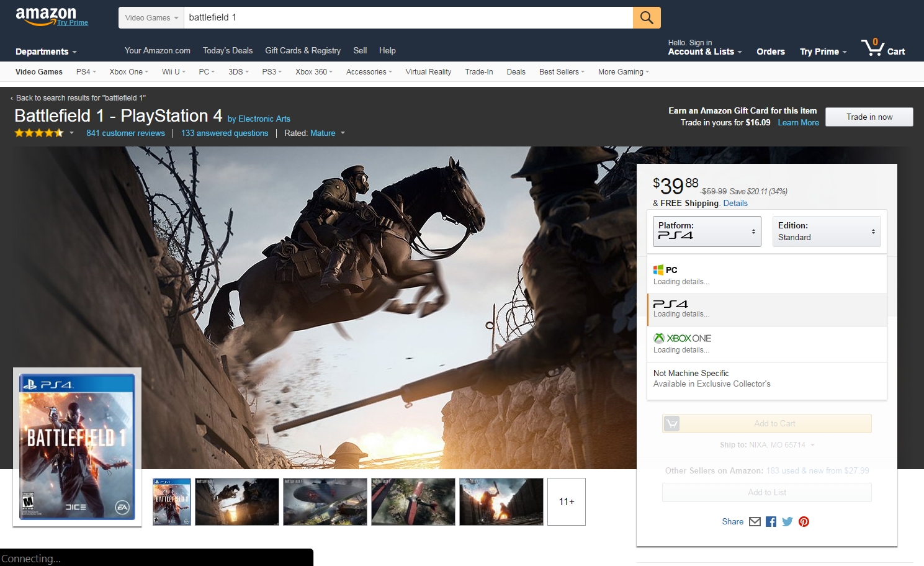The image size is (924, 566).
Task: Open the Xbox 360 navigation submenu
Action: coord(313,72)
